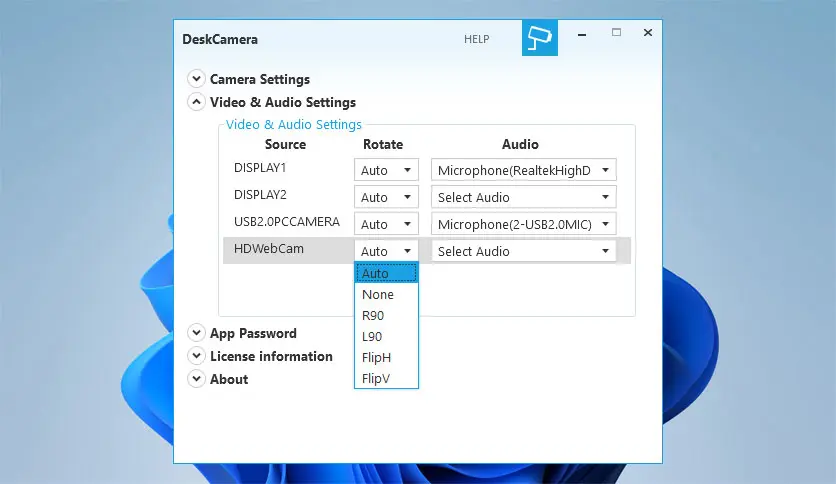
Task: Select the DISPLAY2 source label
Action: click(x=260, y=195)
